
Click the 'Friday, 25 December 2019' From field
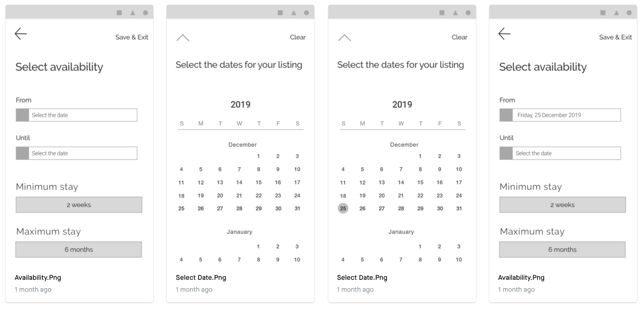click(x=560, y=115)
